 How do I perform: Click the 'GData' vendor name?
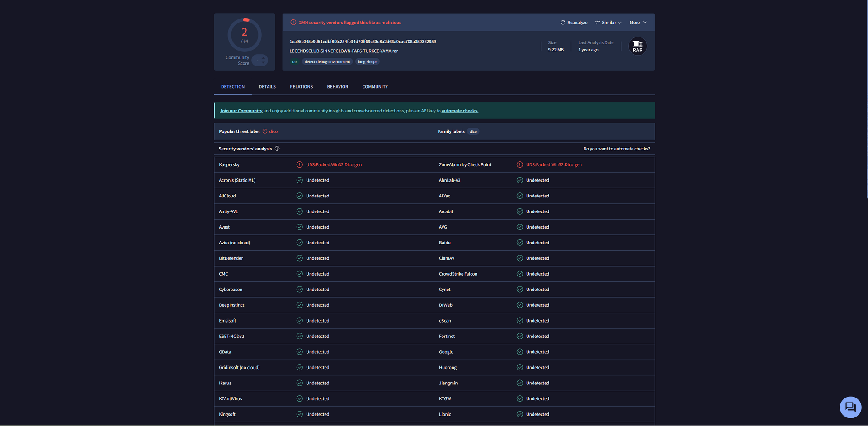(x=225, y=352)
